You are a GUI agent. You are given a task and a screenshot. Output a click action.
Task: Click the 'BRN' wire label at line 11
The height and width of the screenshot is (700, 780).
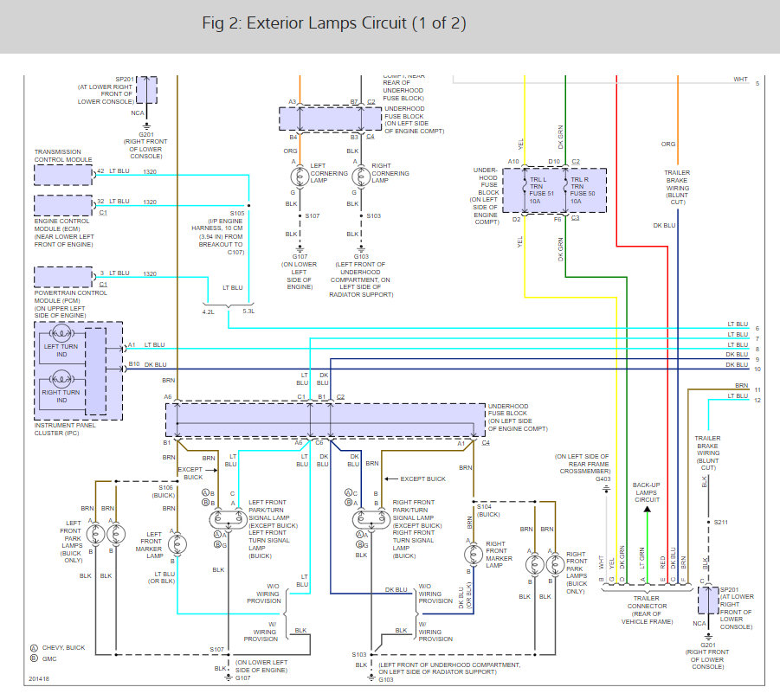742,385
